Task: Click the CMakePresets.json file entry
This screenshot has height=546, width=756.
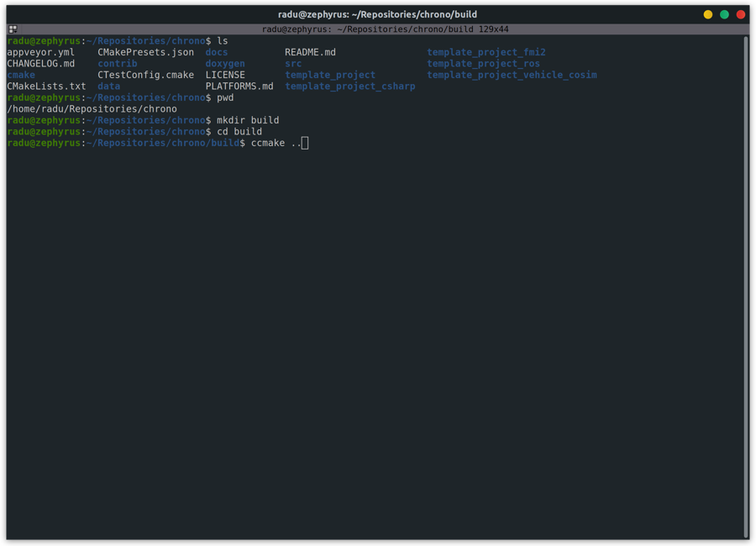Action: 145,52
